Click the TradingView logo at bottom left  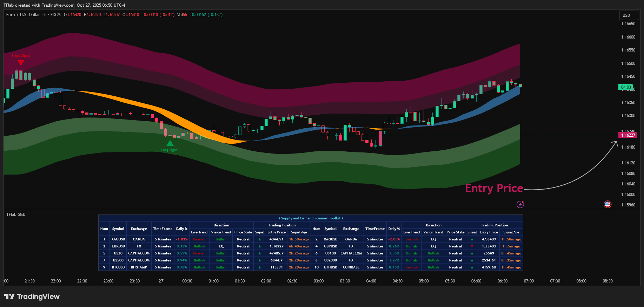(x=32, y=296)
